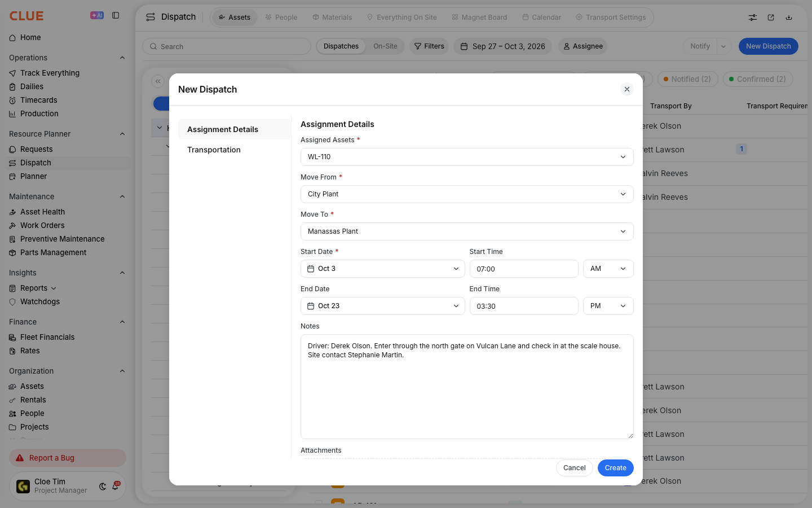
Task: Switch to the Transportation section
Action: [x=235, y=150]
